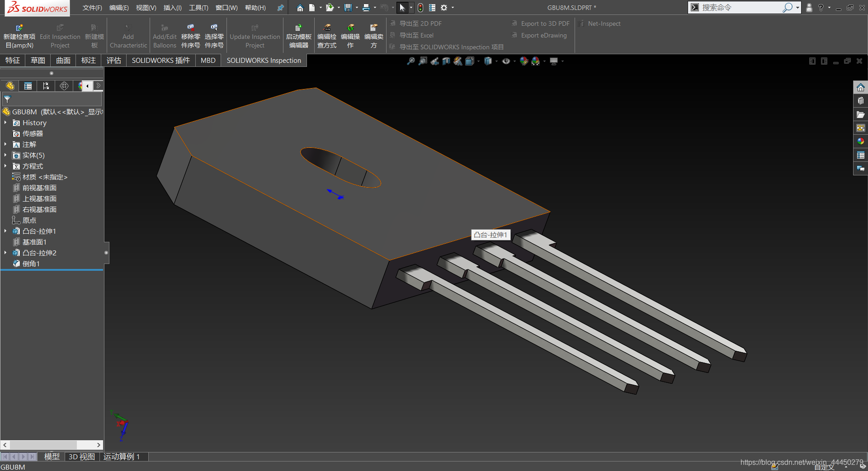Click the Save icon
This screenshot has height=471, width=868.
(348, 8)
